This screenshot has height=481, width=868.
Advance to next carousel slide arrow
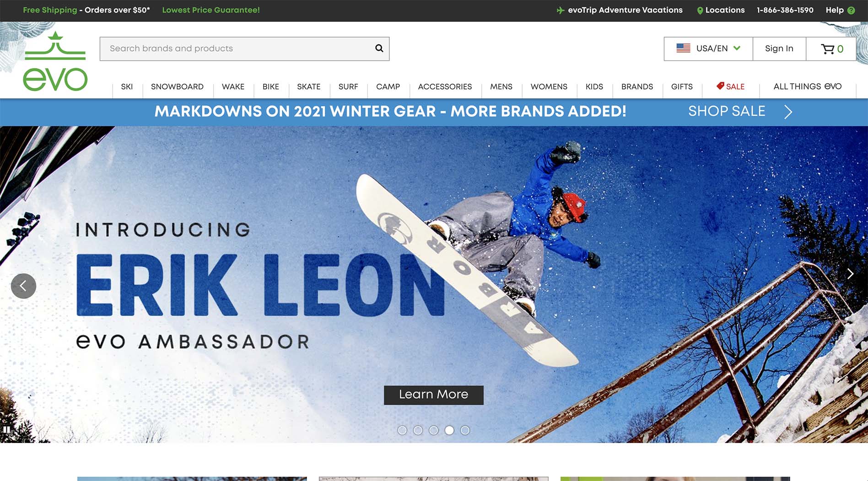(850, 273)
